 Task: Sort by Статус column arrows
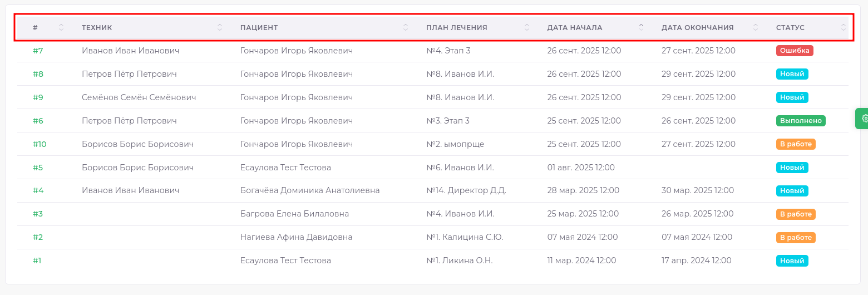pos(844,27)
